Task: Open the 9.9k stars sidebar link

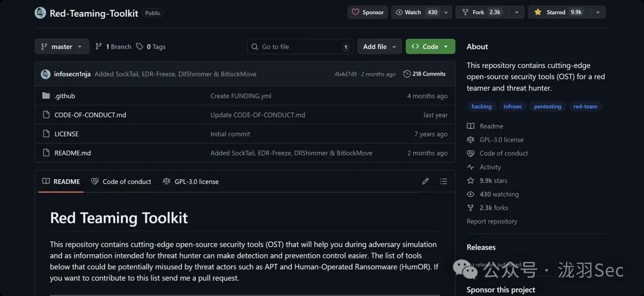Action: [x=493, y=181]
